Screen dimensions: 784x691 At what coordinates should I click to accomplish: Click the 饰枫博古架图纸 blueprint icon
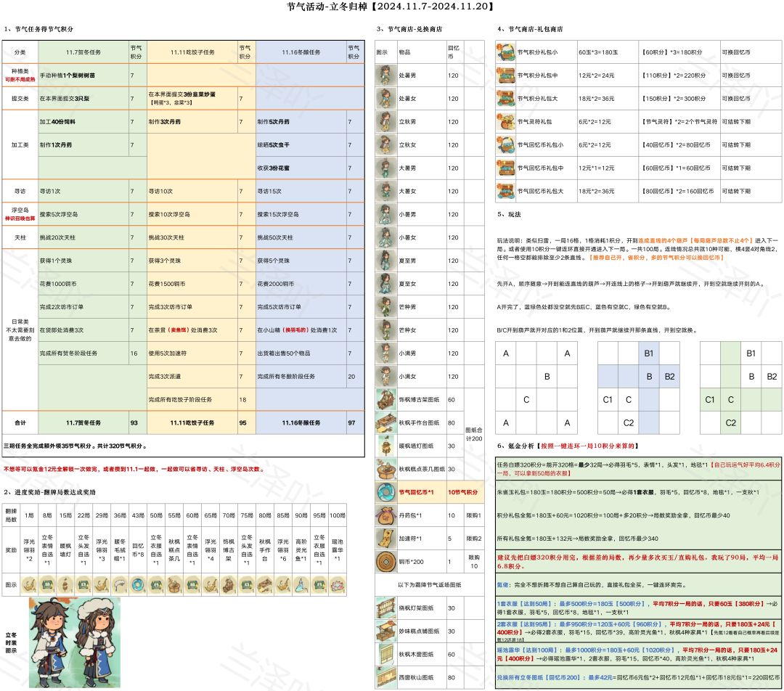click(x=386, y=399)
